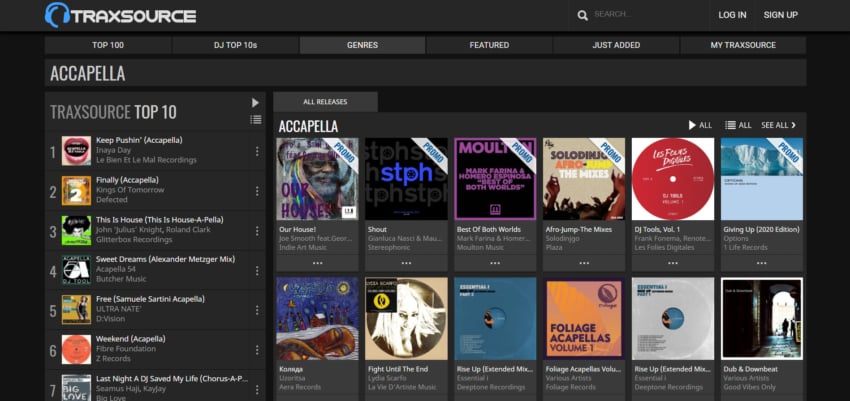850x401 pixels.
Task: Add Top 10 to queue list icon
Action: [255, 120]
